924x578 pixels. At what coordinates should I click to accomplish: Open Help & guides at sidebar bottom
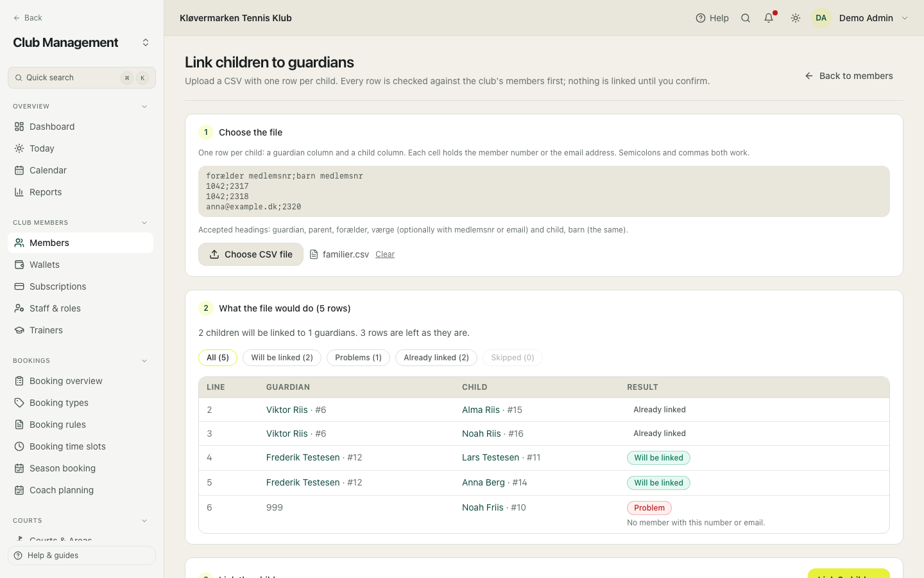(x=81, y=556)
